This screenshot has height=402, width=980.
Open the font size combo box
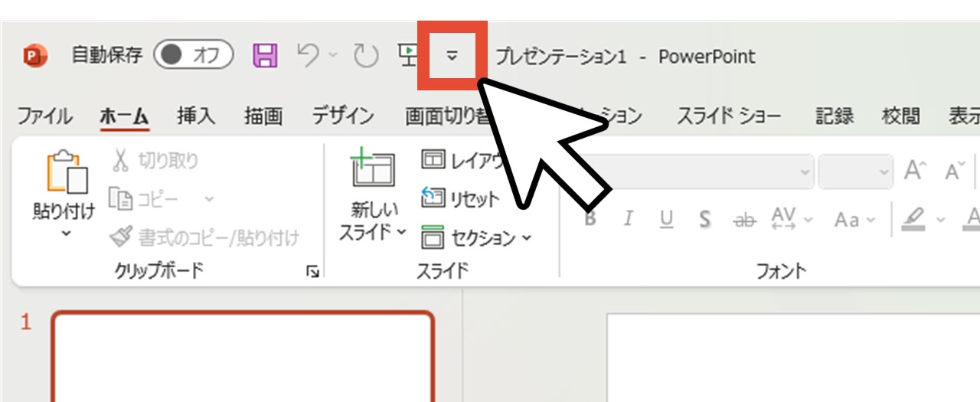[855, 172]
